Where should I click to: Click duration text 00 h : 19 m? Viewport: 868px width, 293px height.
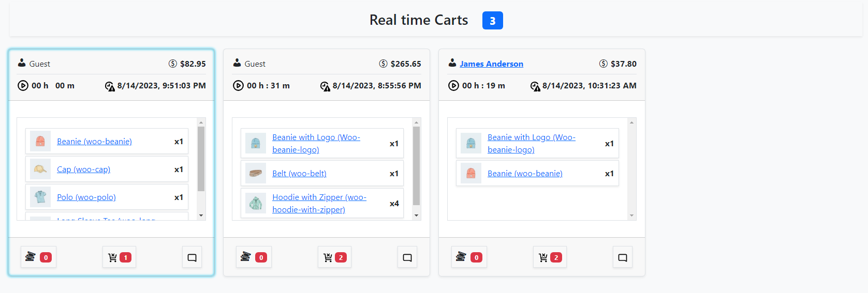click(483, 86)
